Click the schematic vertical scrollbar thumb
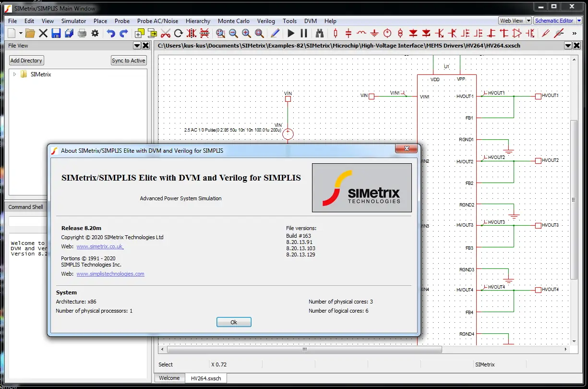Viewport: 588px width, 389px height. (x=574, y=199)
